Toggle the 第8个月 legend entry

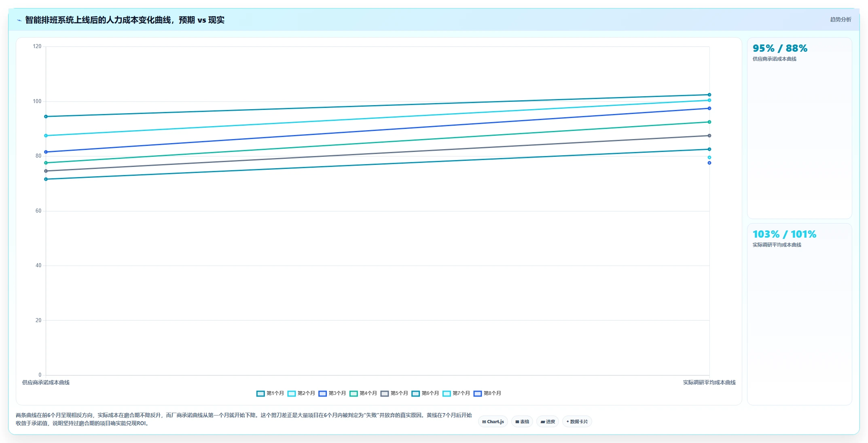(x=487, y=393)
